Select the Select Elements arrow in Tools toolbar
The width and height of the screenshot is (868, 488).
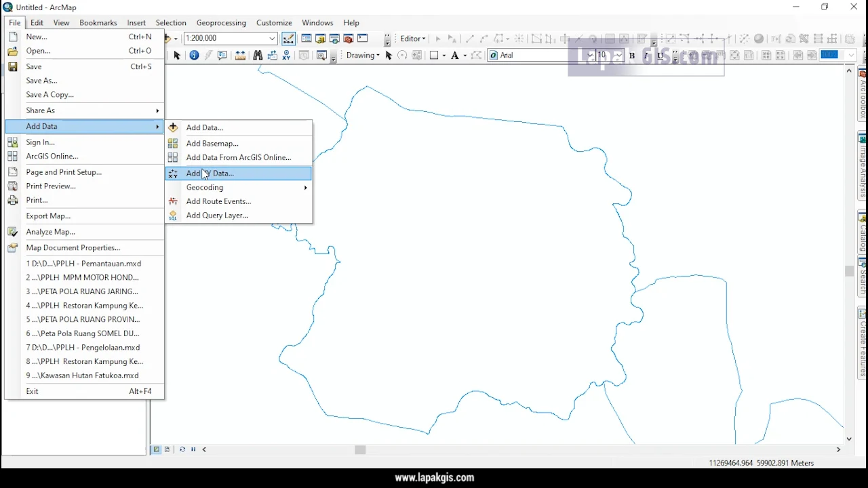click(177, 56)
